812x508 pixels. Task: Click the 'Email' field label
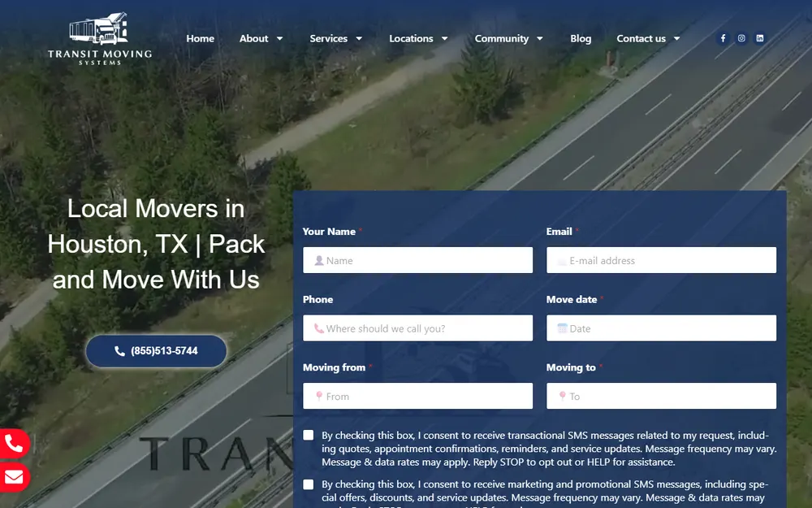[x=559, y=232]
